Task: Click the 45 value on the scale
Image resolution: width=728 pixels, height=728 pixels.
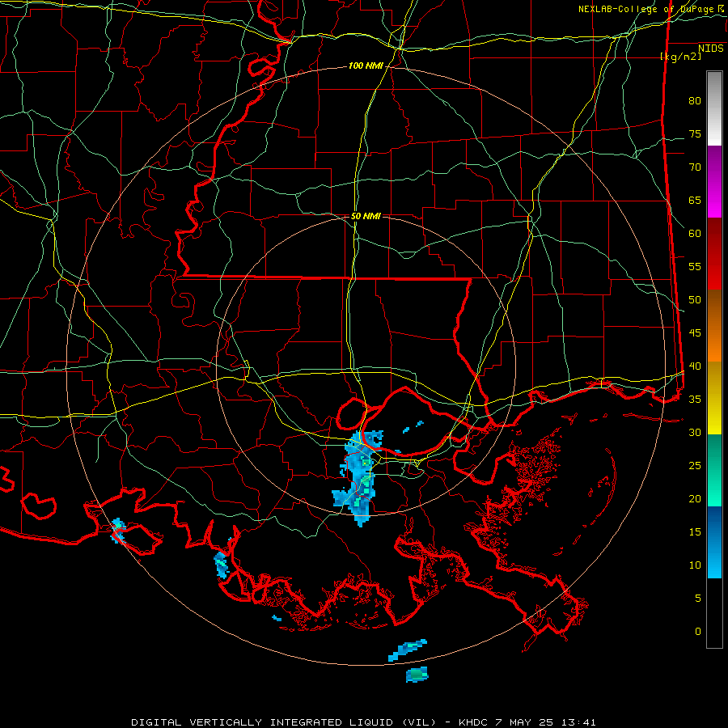Action: pyautogui.click(x=695, y=333)
